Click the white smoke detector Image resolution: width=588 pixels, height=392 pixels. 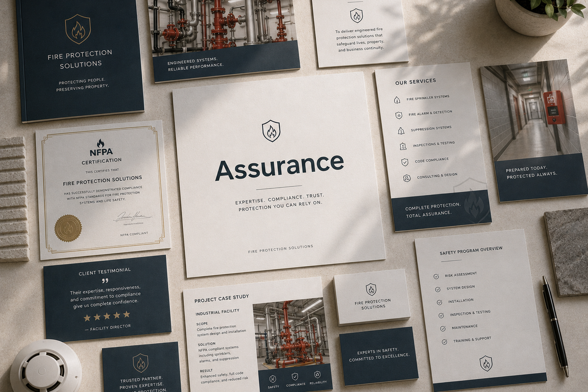46,367
